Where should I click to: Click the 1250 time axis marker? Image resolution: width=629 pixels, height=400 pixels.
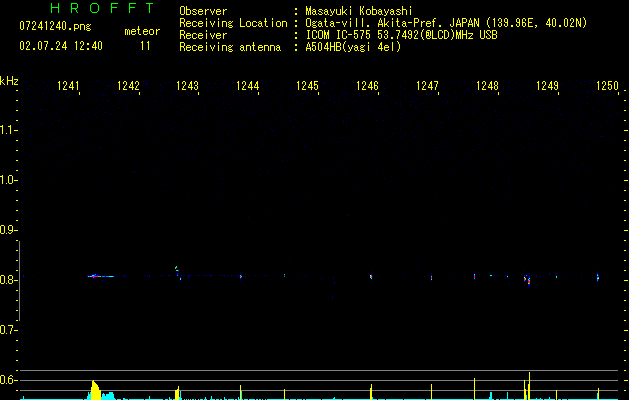tap(607, 86)
